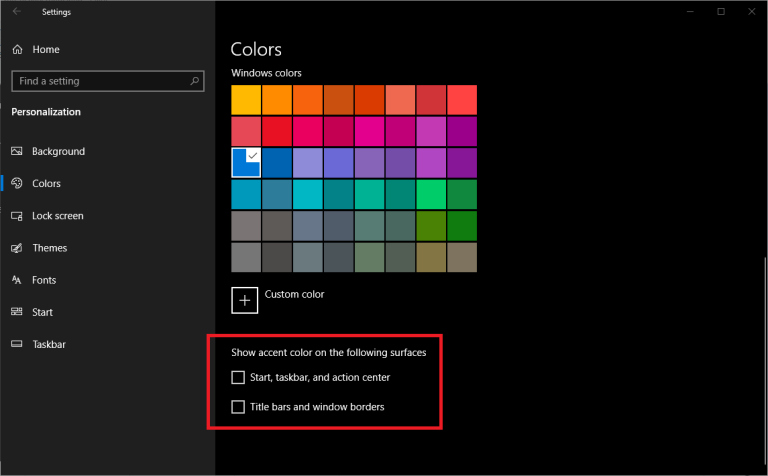This screenshot has width=768, height=476.
Task: Click the Home icon in sidebar
Action: (x=18, y=49)
